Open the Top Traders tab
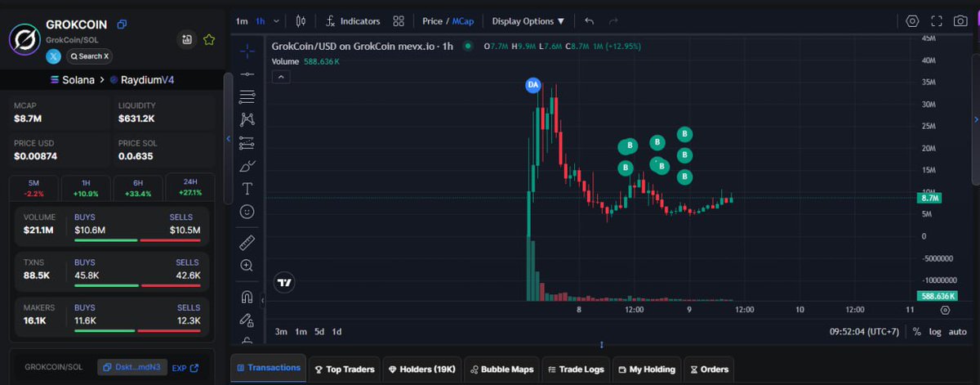This screenshot has height=385, width=980. pyautogui.click(x=345, y=369)
